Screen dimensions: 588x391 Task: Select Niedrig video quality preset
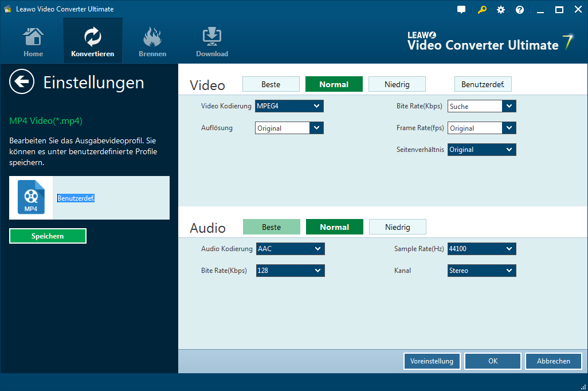point(397,84)
